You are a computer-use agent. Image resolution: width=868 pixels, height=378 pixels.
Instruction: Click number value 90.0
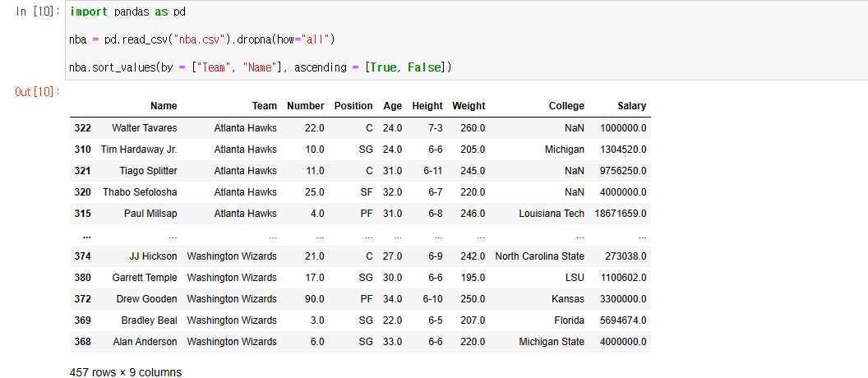click(315, 299)
